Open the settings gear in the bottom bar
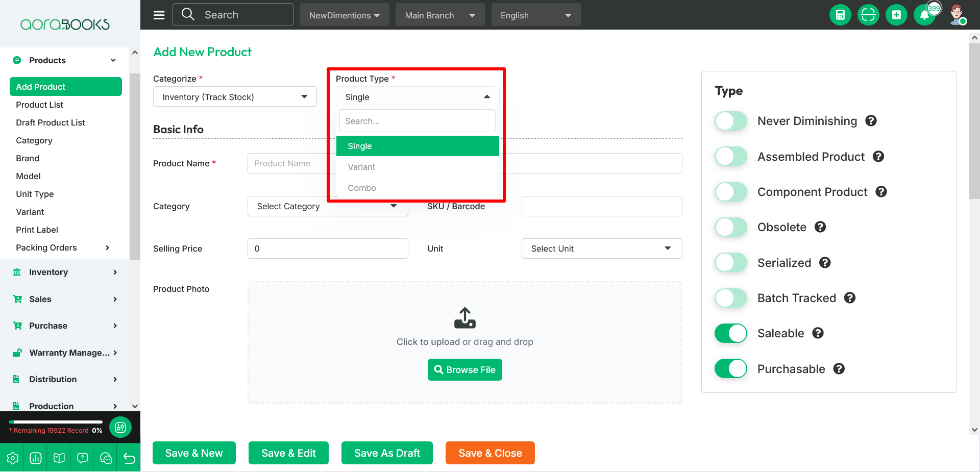The height and width of the screenshot is (472, 980). tap(13, 458)
